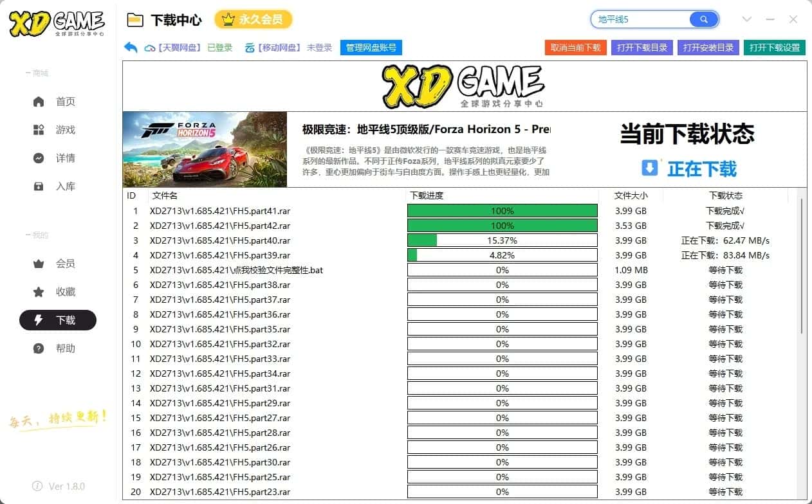
Task: Click the 下载进度 column header
Action: coord(427,195)
